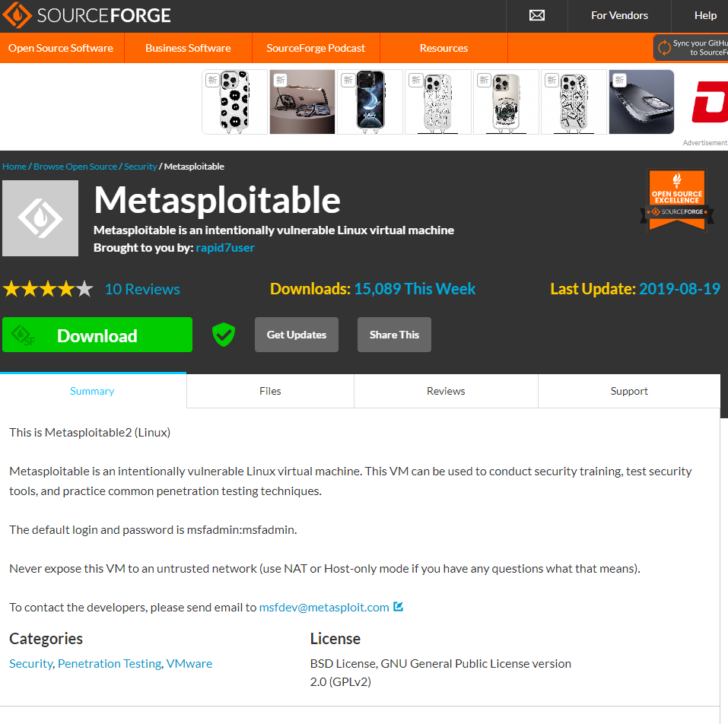
Task: Click the SourceForge logo in header
Action: tap(87, 15)
